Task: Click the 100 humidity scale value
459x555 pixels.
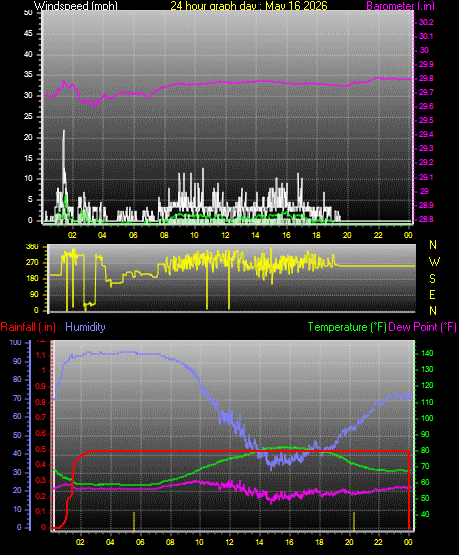Action: click(x=16, y=342)
